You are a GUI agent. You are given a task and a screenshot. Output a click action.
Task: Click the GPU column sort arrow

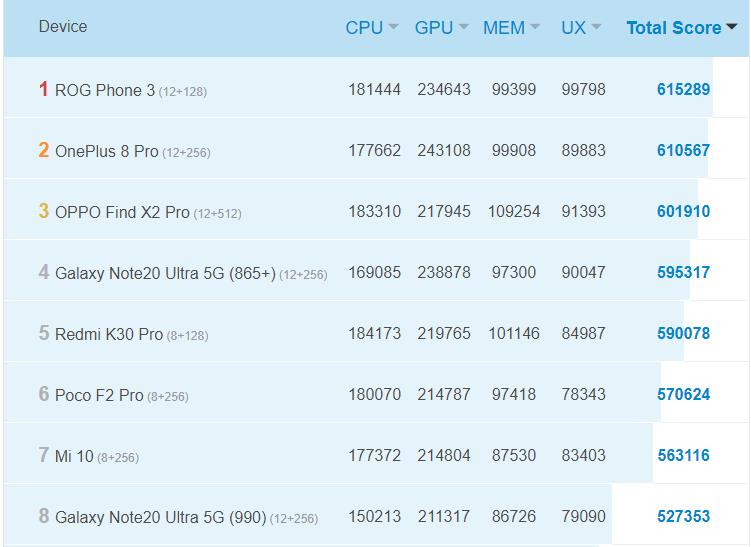click(463, 28)
